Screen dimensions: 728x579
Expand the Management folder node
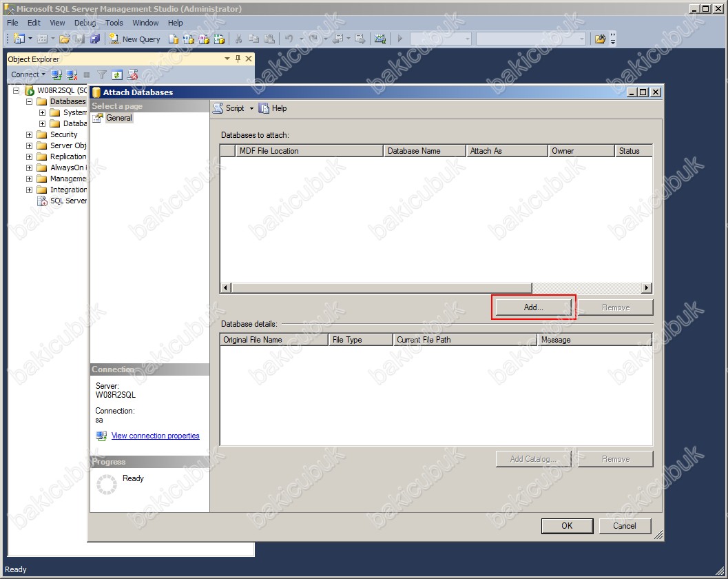29,179
